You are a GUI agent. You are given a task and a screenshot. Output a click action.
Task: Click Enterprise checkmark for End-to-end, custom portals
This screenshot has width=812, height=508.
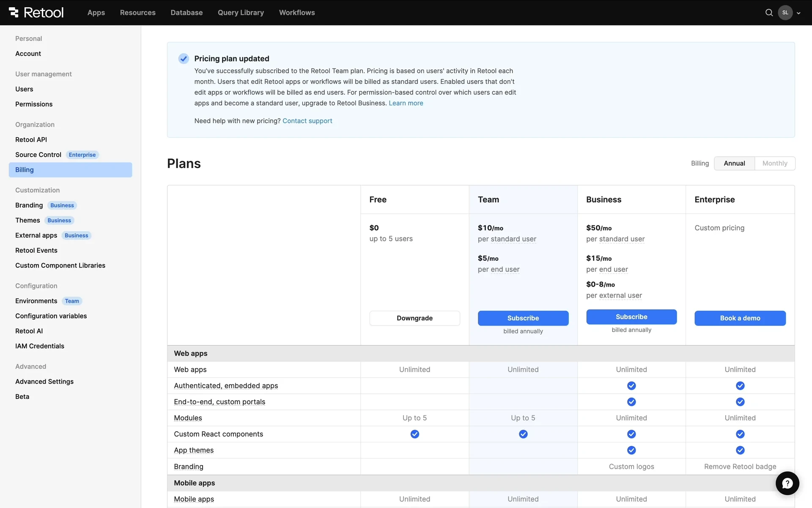(740, 402)
